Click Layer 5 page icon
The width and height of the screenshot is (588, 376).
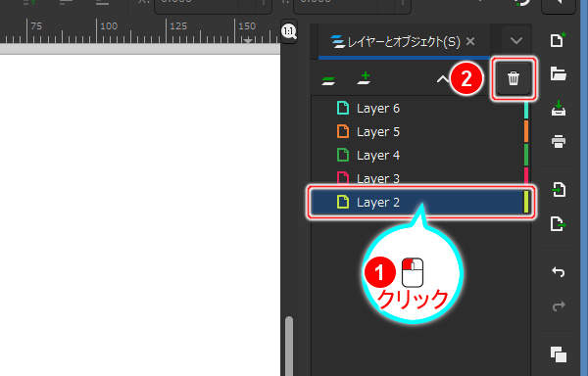(x=343, y=131)
